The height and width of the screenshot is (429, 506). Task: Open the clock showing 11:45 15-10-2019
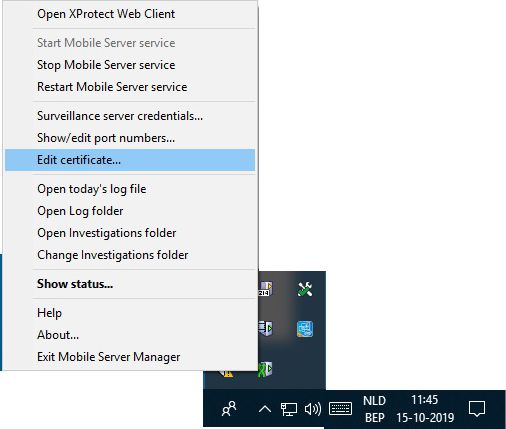[425, 409]
